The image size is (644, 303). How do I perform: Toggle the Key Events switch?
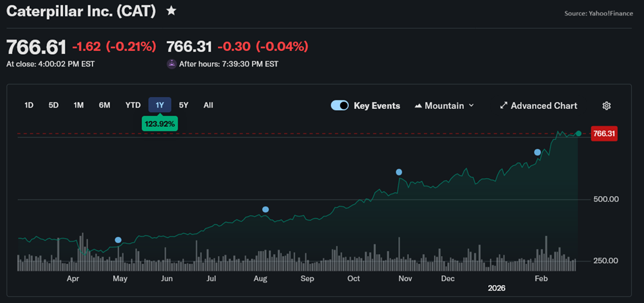[340, 106]
